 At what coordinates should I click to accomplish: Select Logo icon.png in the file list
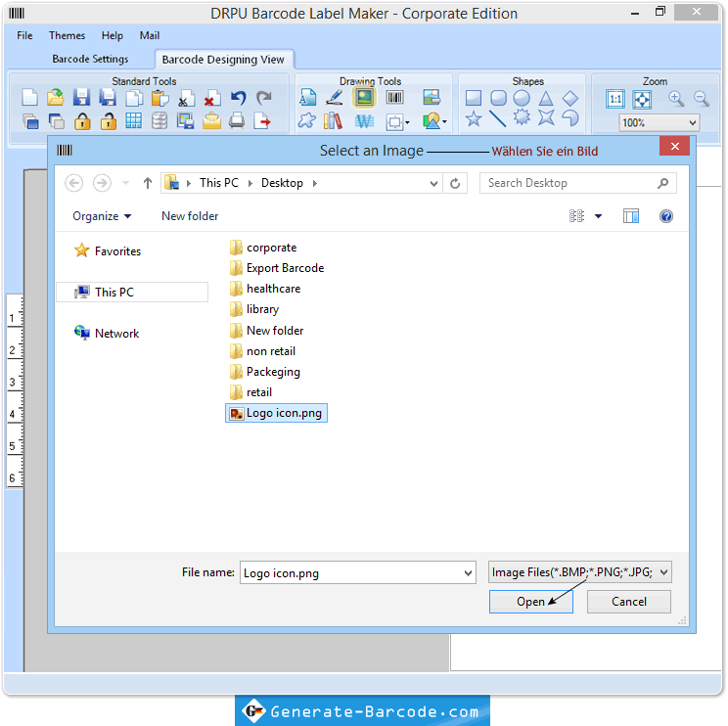tap(276, 413)
